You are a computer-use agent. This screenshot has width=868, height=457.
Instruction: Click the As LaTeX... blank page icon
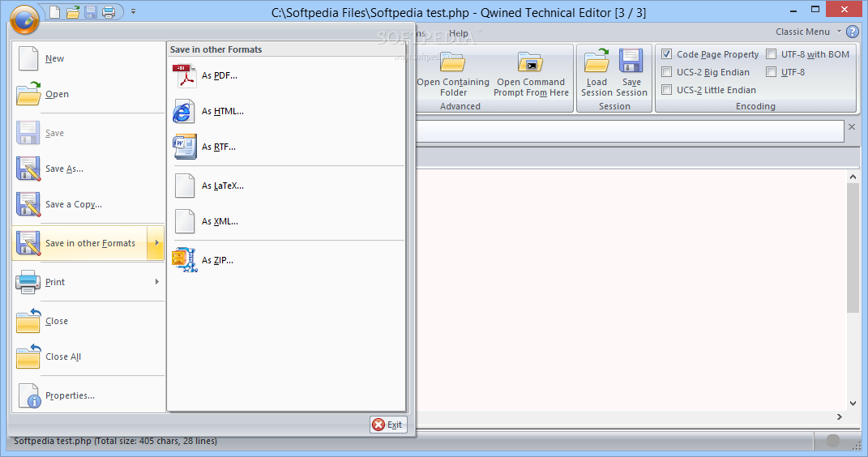[184, 186]
